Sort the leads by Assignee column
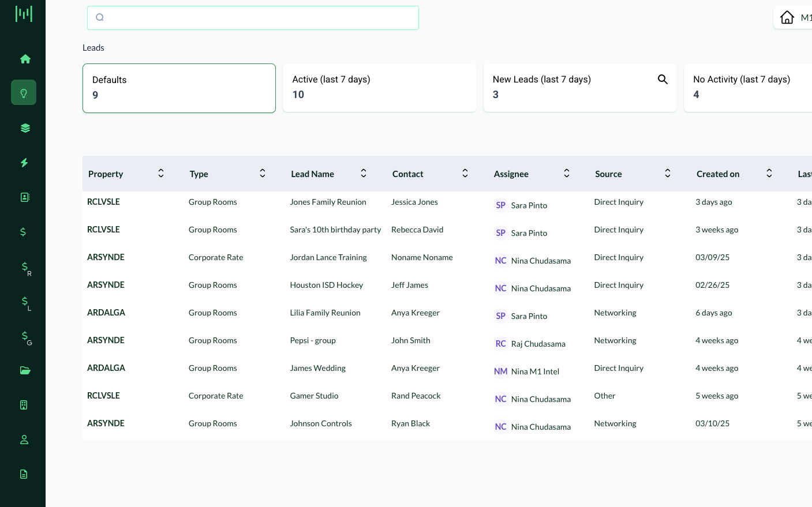The height and width of the screenshot is (507, 812). click(x=566, y=174)
